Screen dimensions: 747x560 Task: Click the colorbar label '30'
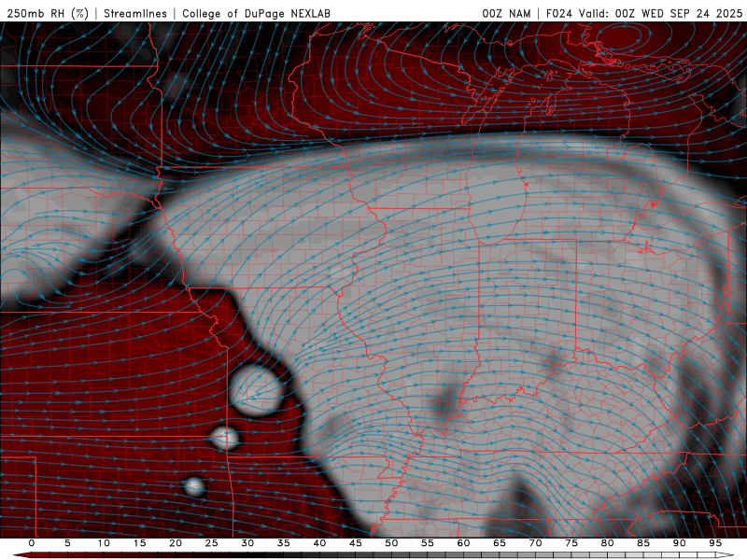click(x=247, y=543)
